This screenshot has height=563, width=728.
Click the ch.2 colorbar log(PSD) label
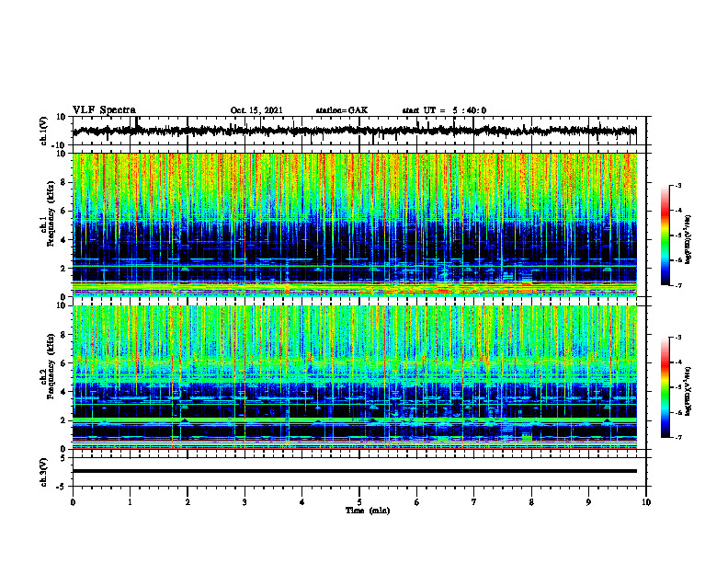pyautogui.click(x=688, y=391)
